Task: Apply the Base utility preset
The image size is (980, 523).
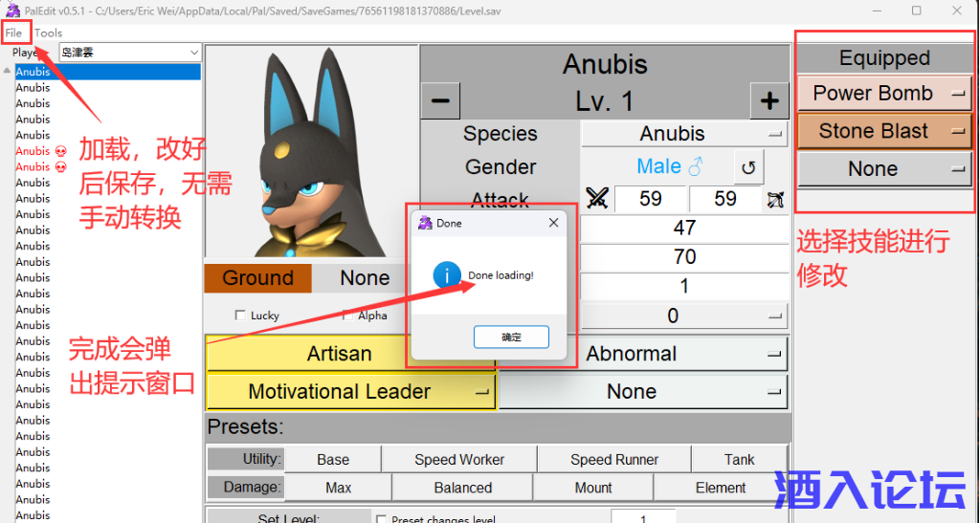Action: pyautogui.click(x=333, y=460)
